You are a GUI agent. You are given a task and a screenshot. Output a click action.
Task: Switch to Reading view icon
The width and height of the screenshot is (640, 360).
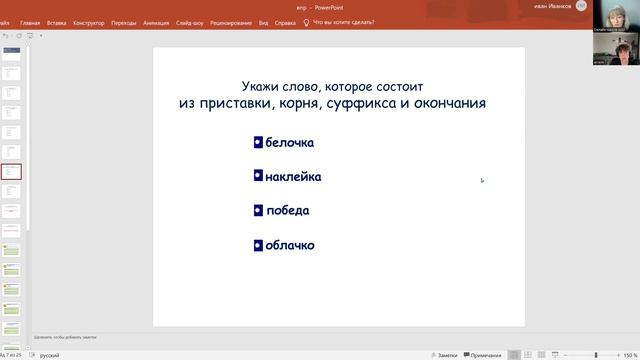point(541,355)
